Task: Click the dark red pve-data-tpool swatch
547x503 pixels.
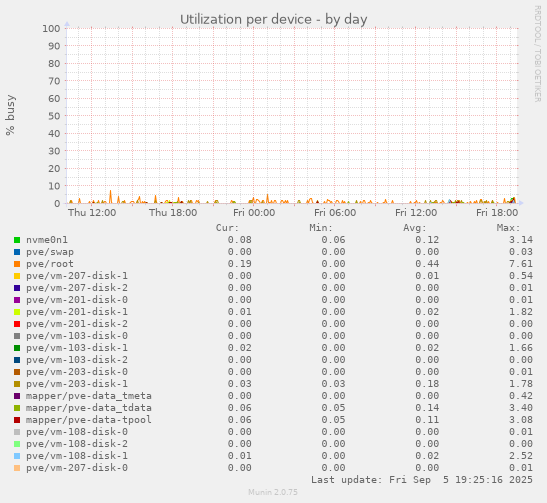Action: 17,420
